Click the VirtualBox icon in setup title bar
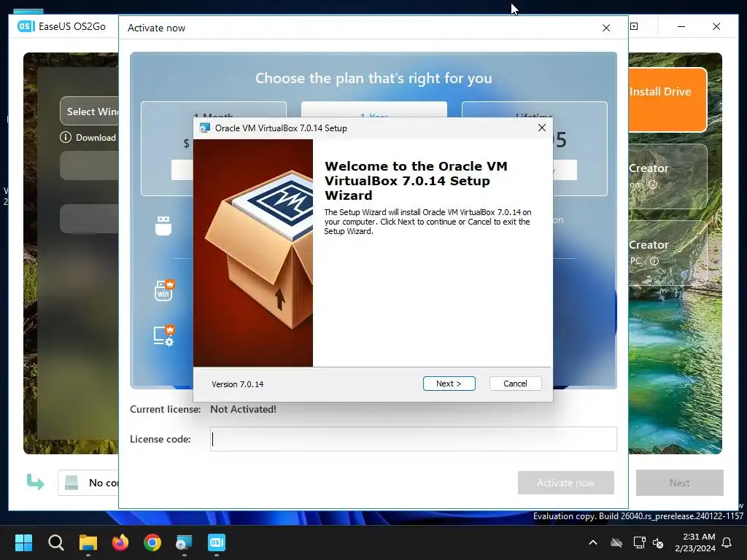Screen dimensions: 747x560 click(x=205, y=128)
